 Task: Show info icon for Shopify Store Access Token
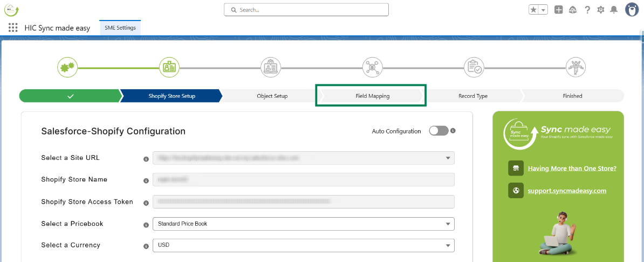146,203
